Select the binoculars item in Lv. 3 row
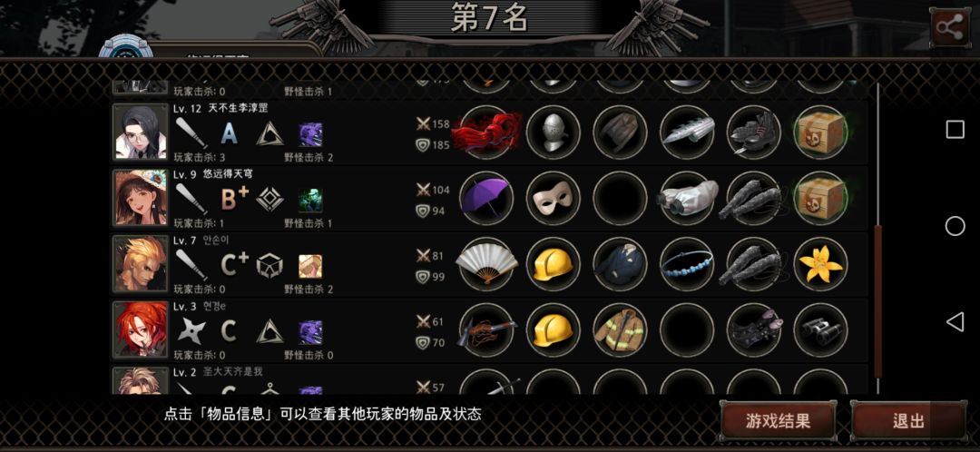Screen dimensions: 980x452 coord(820,329)
